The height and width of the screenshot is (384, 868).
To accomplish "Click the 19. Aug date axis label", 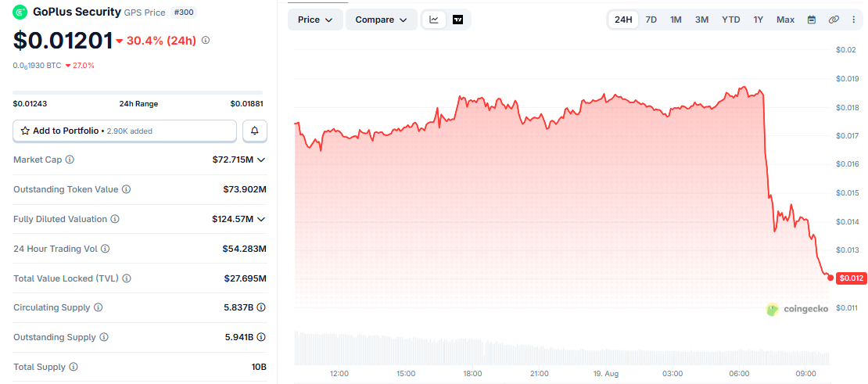I will pyautogui.click(x=605, y=374).
